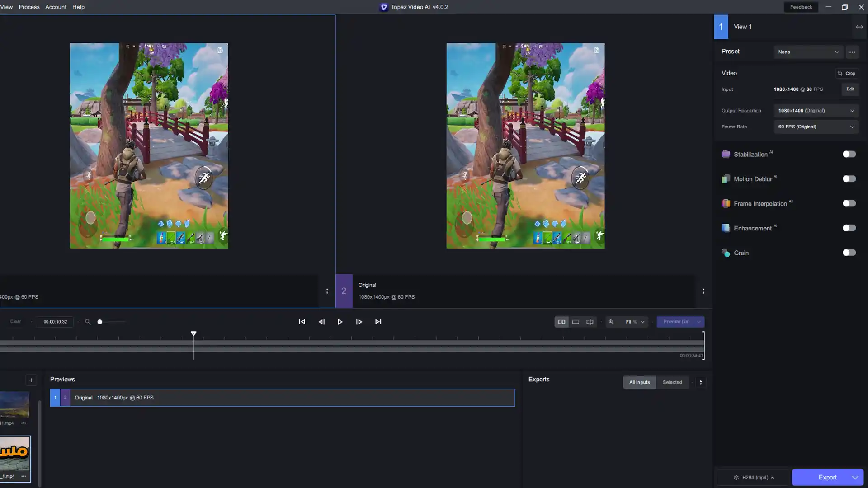
Task: Open the Account menu
Action: pyautogui.click(x=56, y=7)
